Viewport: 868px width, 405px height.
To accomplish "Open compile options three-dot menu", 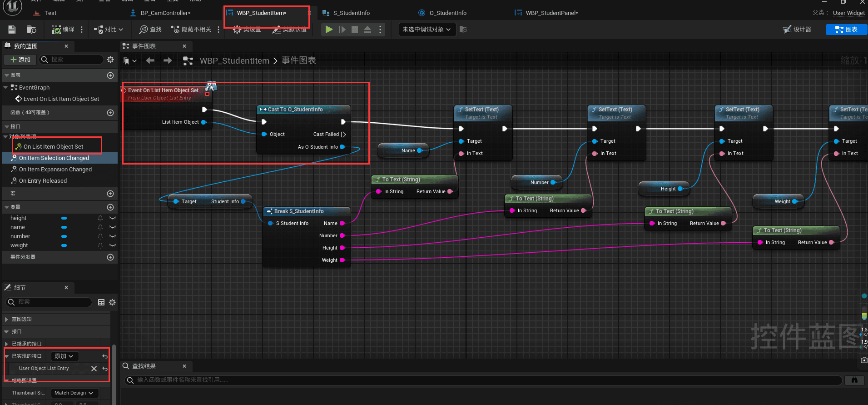I will (x=82, y=30).
